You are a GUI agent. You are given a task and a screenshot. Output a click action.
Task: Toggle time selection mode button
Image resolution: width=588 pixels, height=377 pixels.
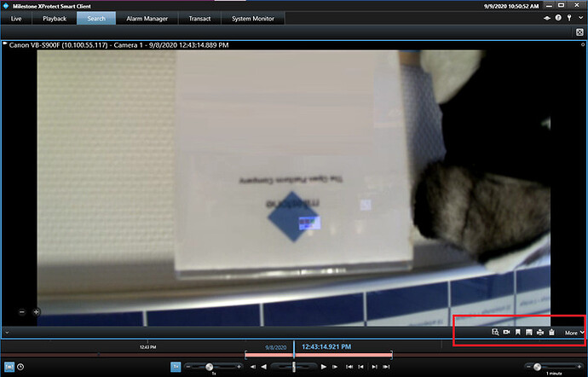pyautogui.click(x=9, y=367)
